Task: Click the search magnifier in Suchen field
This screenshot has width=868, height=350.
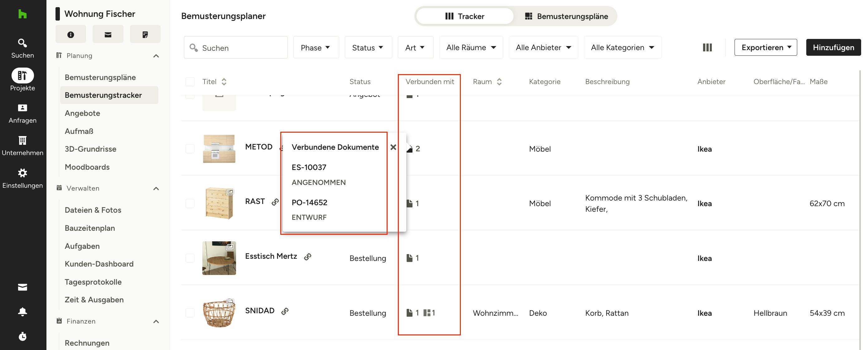Action: 194,47
